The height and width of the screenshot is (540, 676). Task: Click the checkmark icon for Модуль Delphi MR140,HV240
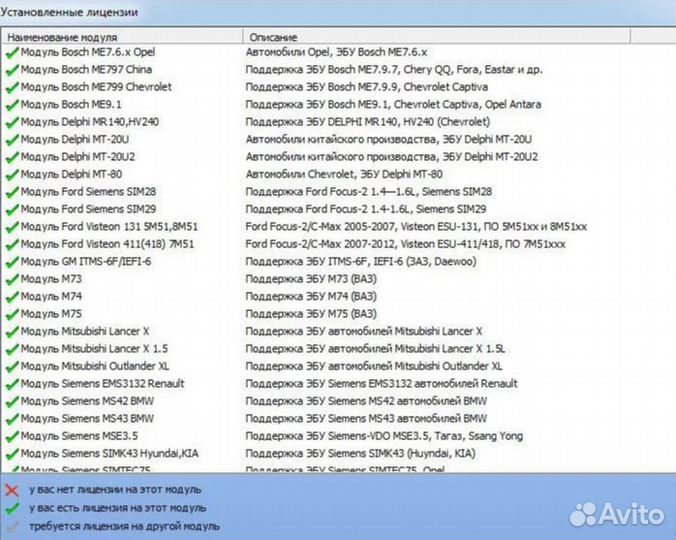coord(12,122)
